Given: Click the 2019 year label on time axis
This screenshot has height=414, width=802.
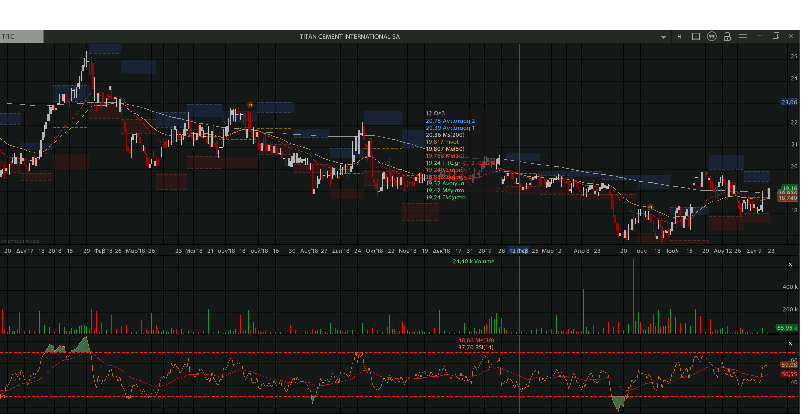Looking at the screenshot, I should [485, 251].
